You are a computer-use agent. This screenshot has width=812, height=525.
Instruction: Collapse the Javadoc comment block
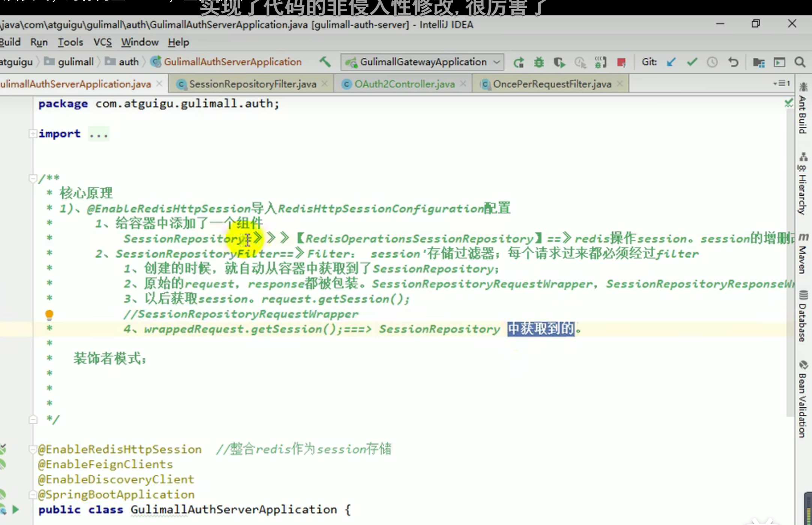[33, 178]
